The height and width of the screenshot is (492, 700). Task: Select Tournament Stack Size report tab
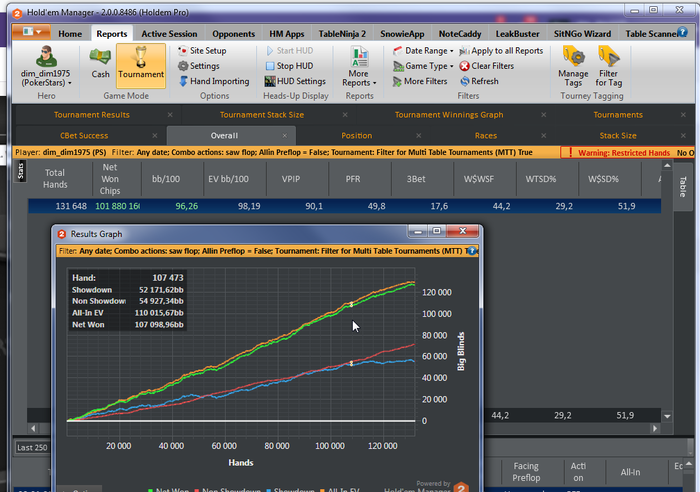262,115
